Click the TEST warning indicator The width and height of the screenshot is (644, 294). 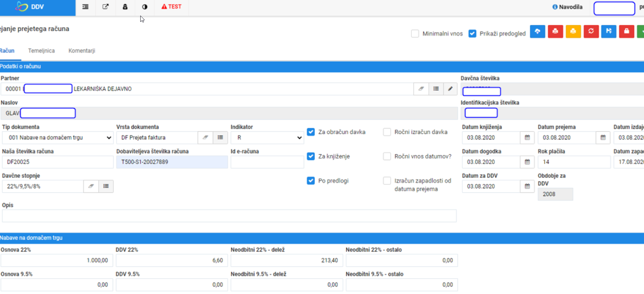tap(171, 7)
